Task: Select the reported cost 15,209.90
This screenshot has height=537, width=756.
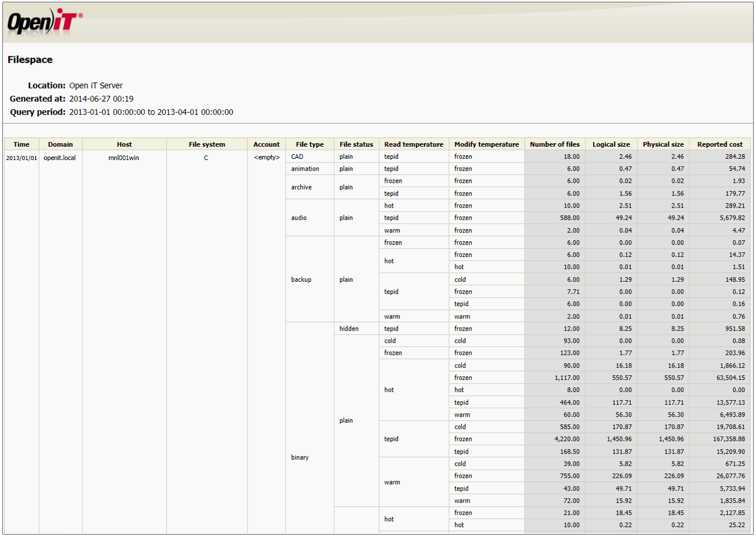Action: coord(731,452)
